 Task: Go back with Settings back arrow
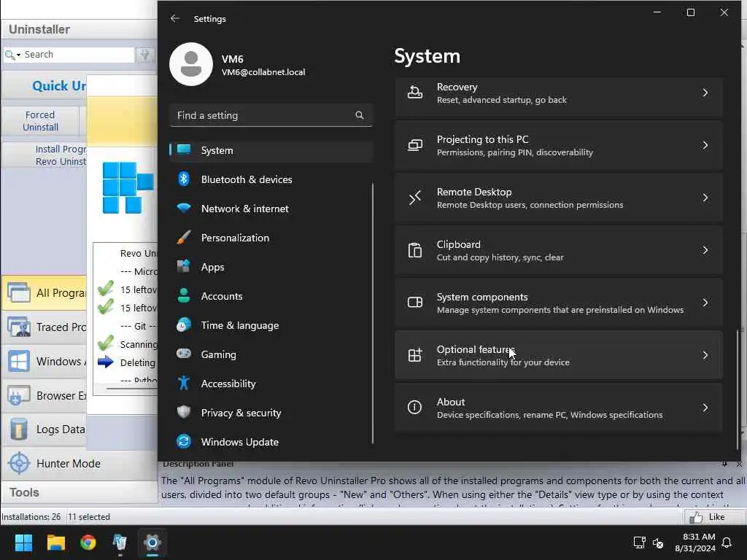(x=175, y=18)
